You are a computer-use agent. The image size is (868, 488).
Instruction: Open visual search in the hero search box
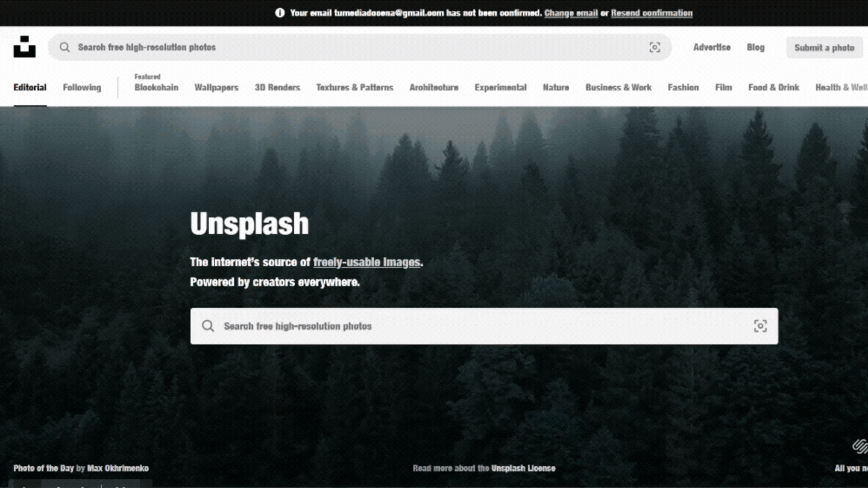[760, 326]
